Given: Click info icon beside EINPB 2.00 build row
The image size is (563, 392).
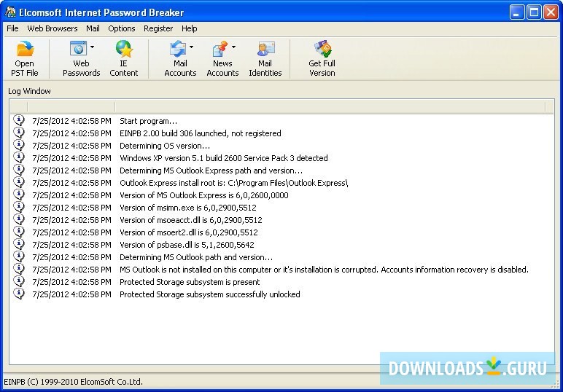Looking at the screenshot, I should coord(19,133).
